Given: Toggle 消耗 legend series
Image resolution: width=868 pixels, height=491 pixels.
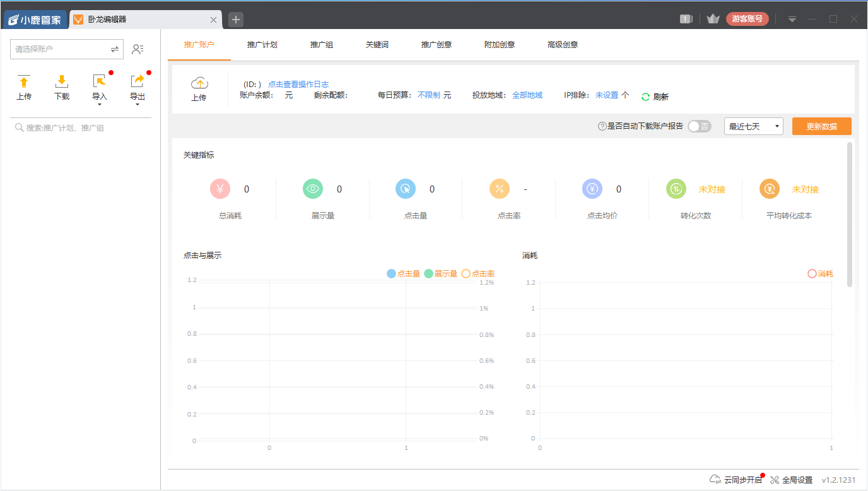Looking at the screenshot, I should click(821, 274).
